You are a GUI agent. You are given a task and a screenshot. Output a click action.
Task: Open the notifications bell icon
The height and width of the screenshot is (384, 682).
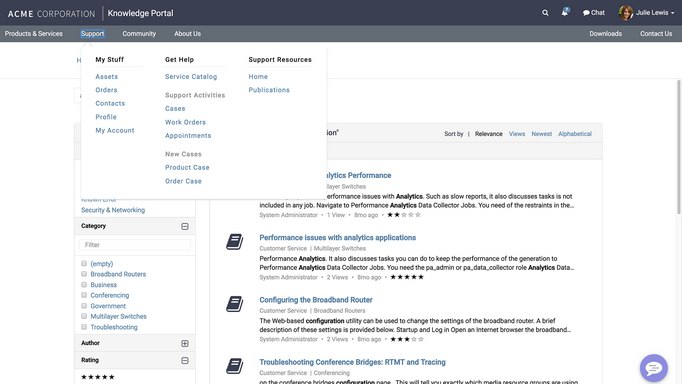pyautogui.click(x=565, y=13)
